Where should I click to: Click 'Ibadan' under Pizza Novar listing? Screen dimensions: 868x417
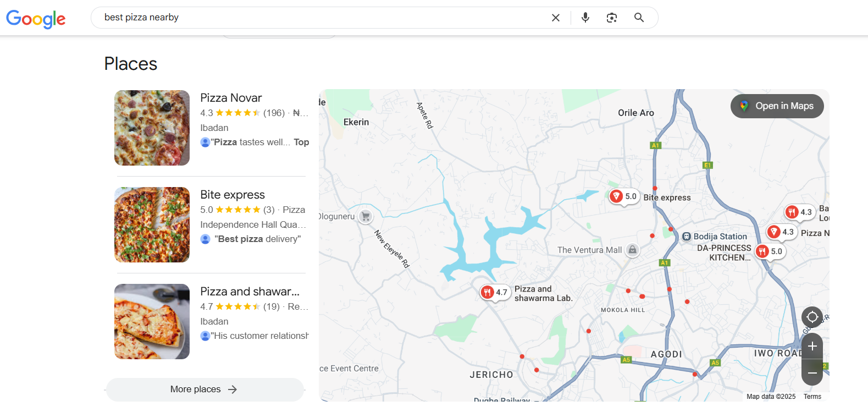click(214, 128)
